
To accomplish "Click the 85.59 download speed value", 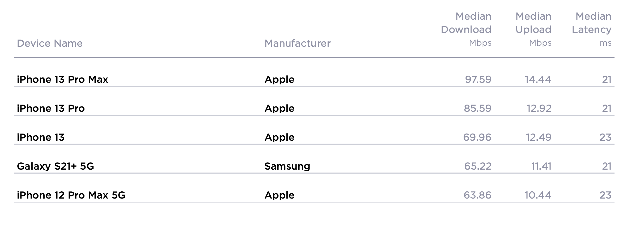I will click(478, 108).
